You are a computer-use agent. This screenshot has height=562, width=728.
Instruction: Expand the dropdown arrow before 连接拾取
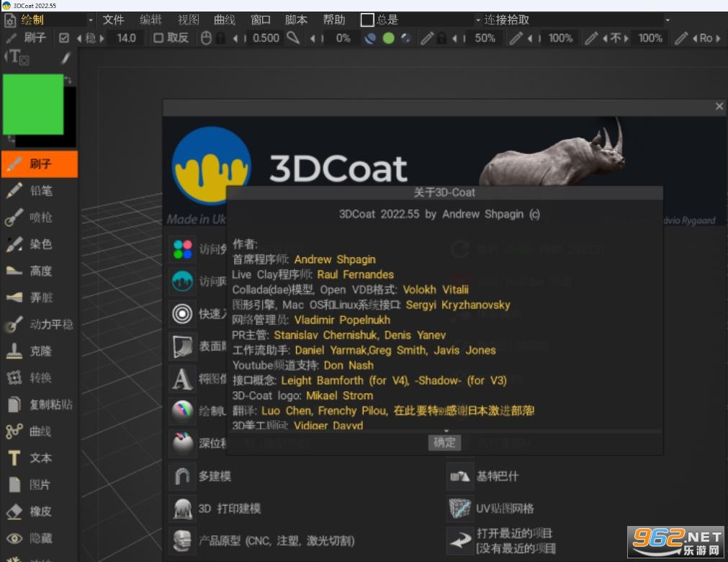[x=477, y=20]
